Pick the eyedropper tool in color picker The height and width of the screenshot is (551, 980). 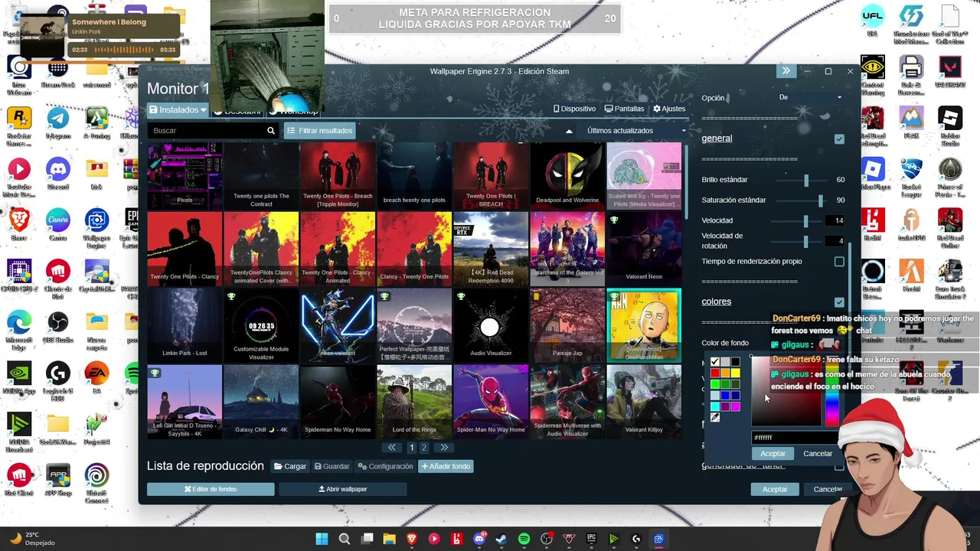[x=715, y=417]
